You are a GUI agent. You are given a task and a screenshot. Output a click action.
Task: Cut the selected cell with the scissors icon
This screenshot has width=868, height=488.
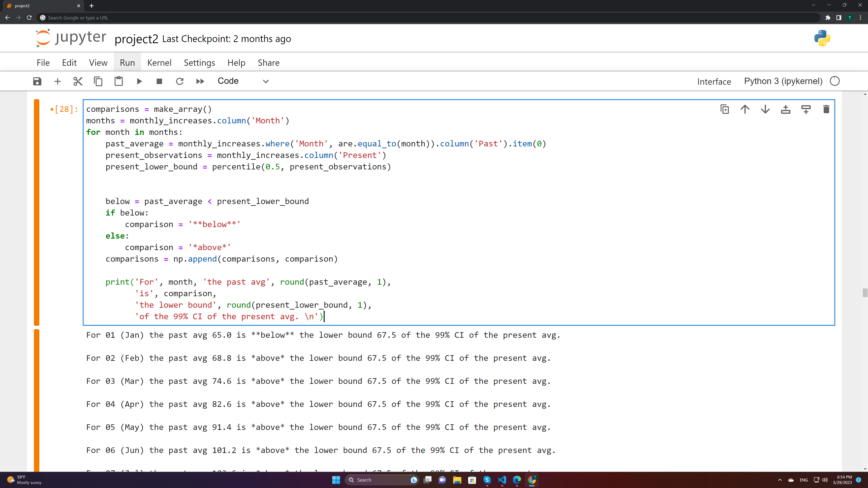coord(78,81)
